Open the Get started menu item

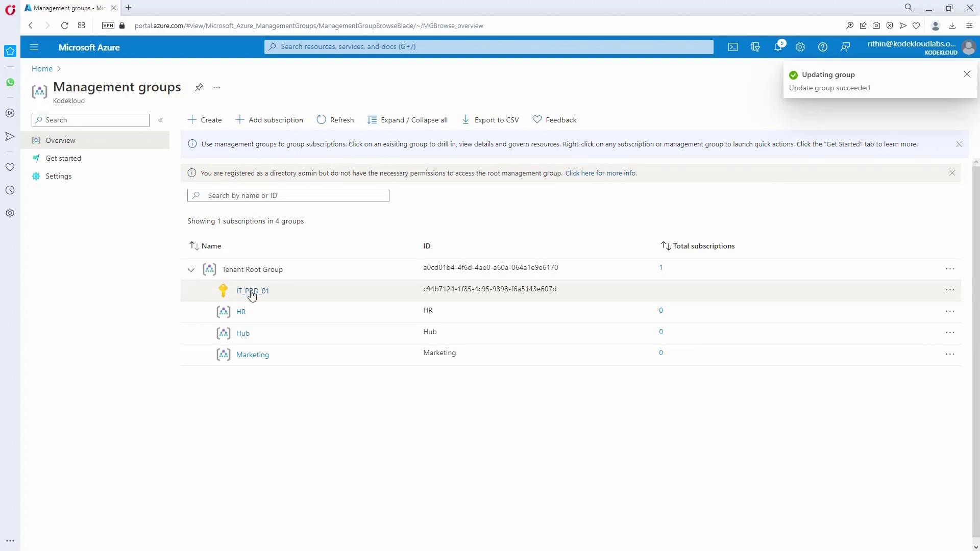(63, 158)
